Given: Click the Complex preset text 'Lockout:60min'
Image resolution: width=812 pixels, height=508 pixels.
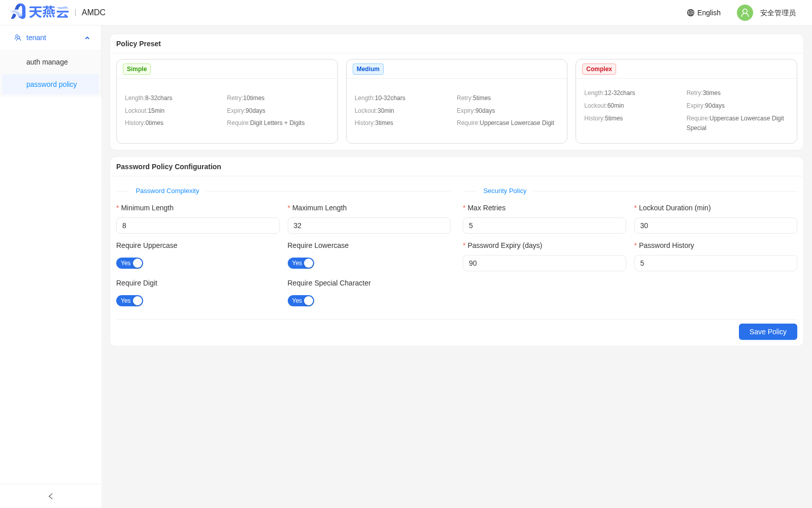Looking at the screenshot, I should [x=604, y=106].
